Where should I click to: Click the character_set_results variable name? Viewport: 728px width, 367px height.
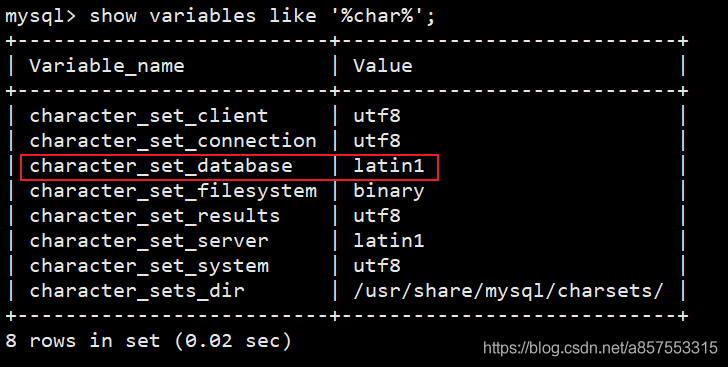click(x=155, y=216)
